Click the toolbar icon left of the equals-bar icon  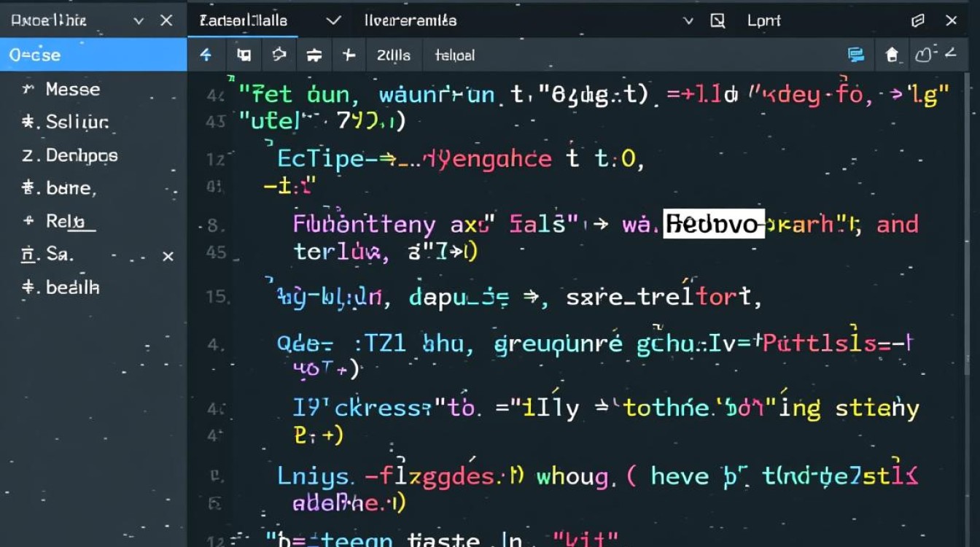279,55
